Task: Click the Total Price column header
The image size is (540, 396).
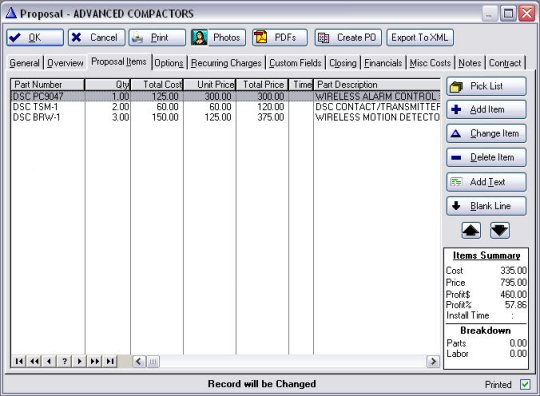Action: pos(262,85)
